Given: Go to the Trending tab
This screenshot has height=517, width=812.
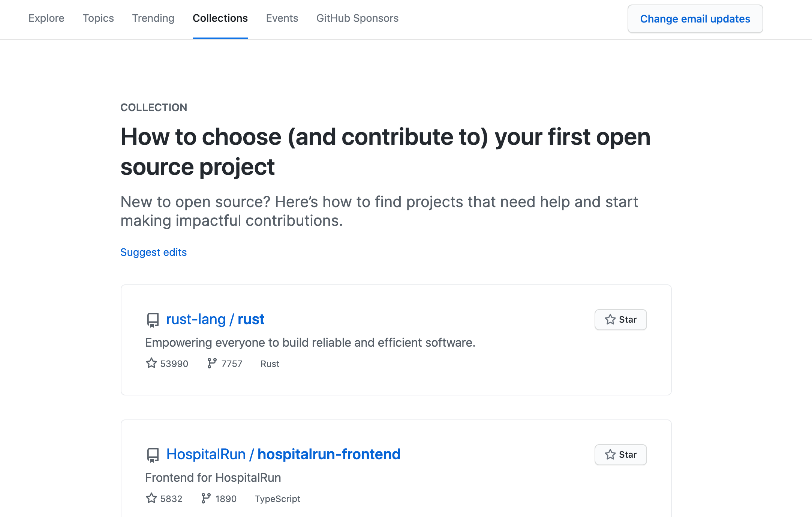Looking at the screenshot, I should 153,18.
